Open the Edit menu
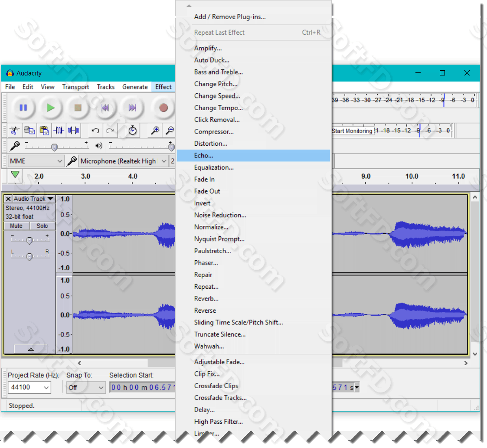This screenshot has height=448, width=487. [x=28, y=87]
